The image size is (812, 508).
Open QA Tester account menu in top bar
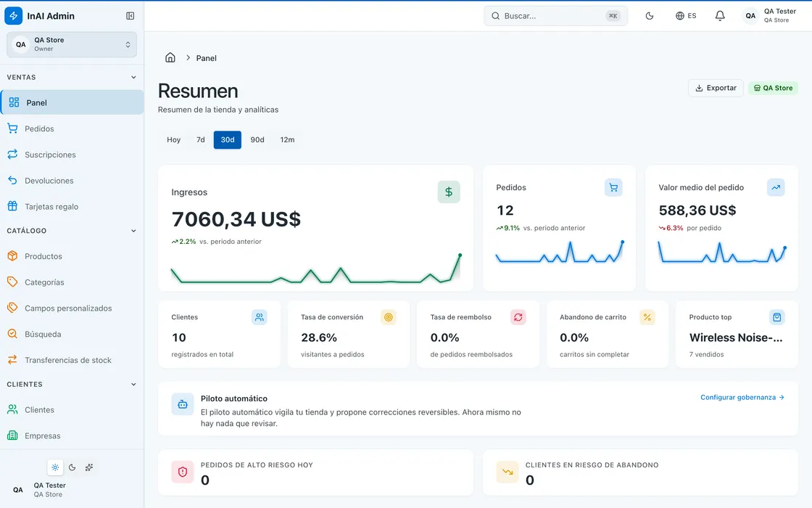coord(770,16)
